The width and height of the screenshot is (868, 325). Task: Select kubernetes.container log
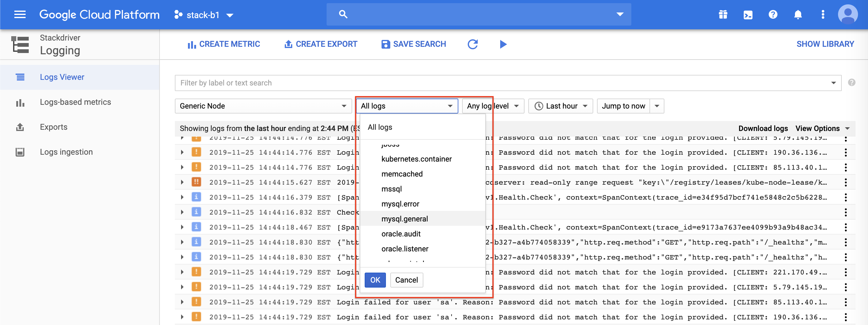click(422, 159)
